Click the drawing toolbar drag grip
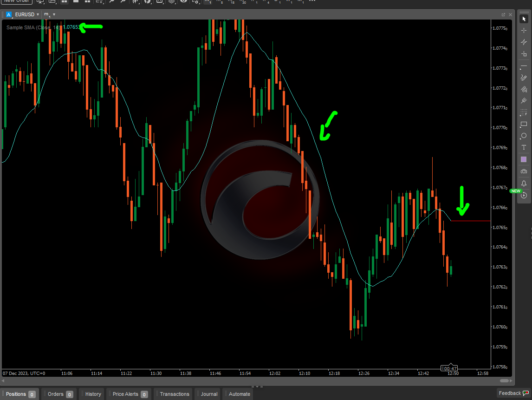Image resolution: width=532 pixels, height=400 pixels. [524, 12]
